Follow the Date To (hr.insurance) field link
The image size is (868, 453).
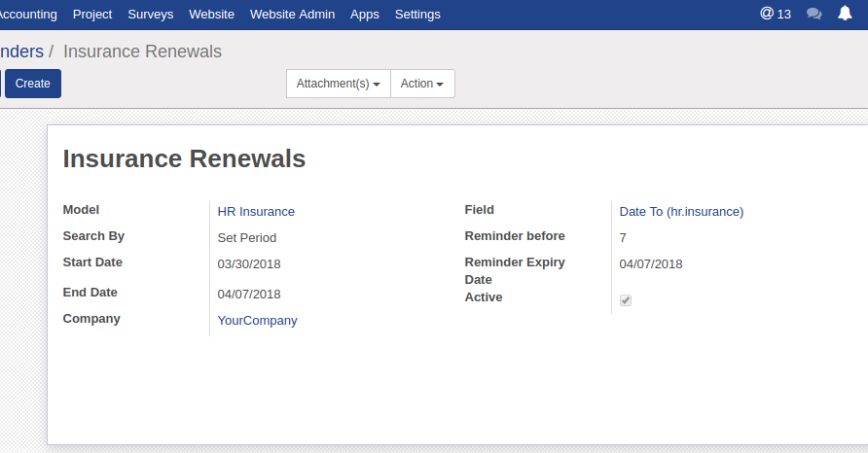click(681, 211)
